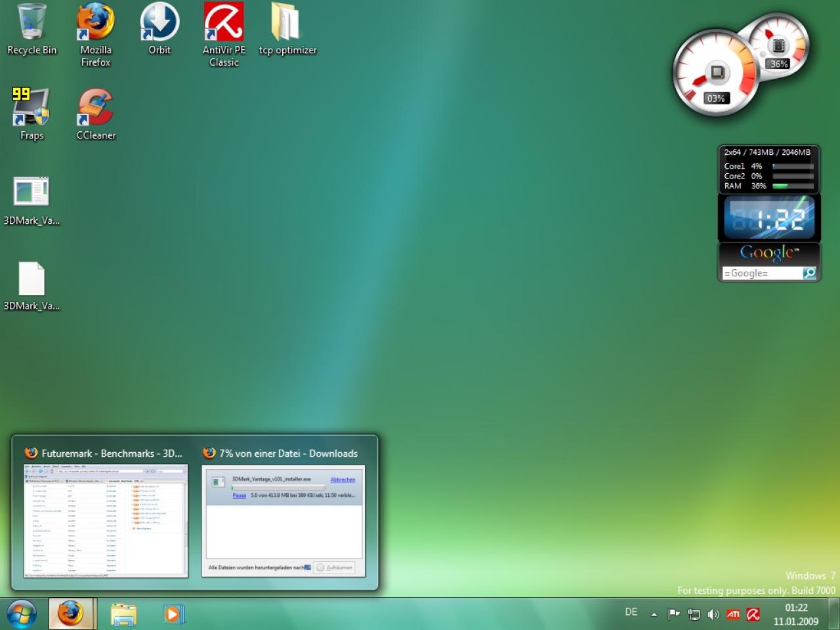The image size is (840, 630).
Task: Click the Aufräumen button in Downloads preview
Action: [334, 567]
